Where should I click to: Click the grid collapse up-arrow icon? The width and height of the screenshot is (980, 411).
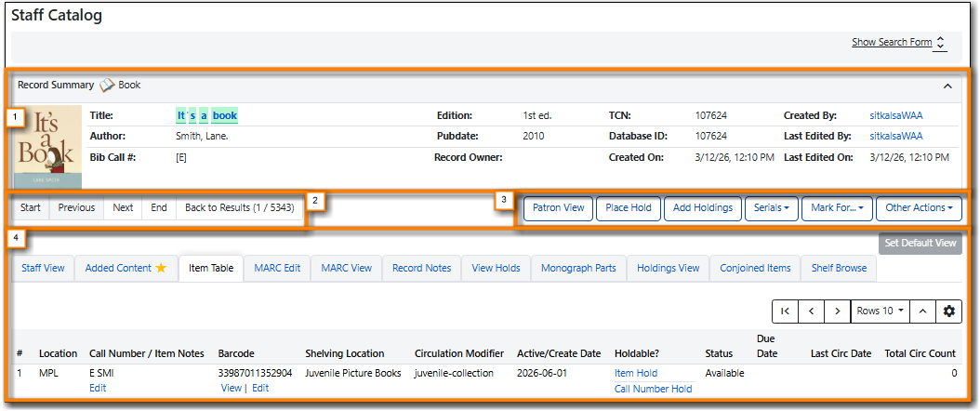pyautogui.click(x=923, y=312)
